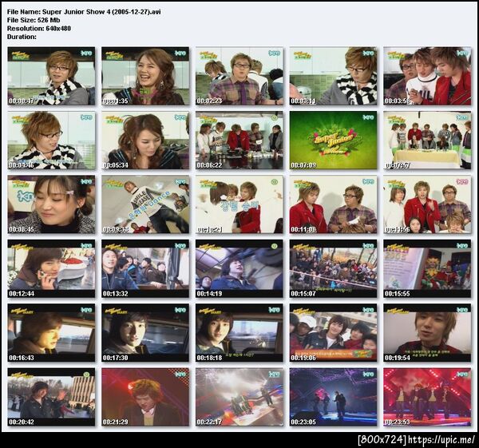
Task: Select the thumbnail stamped 00:07:57
Action: click(427, 141)
